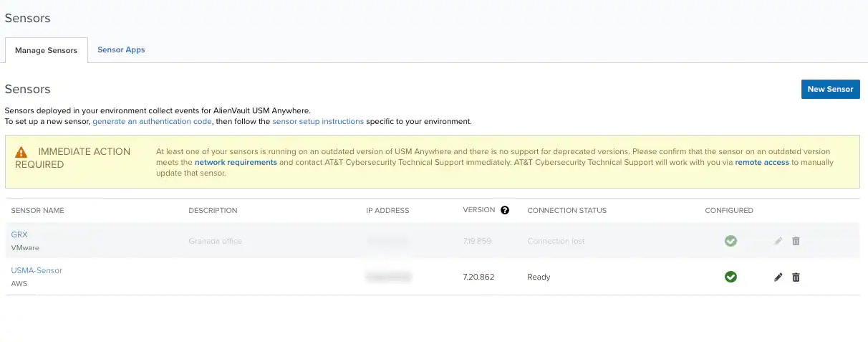Click the VERSION column header

pos(479,210)
